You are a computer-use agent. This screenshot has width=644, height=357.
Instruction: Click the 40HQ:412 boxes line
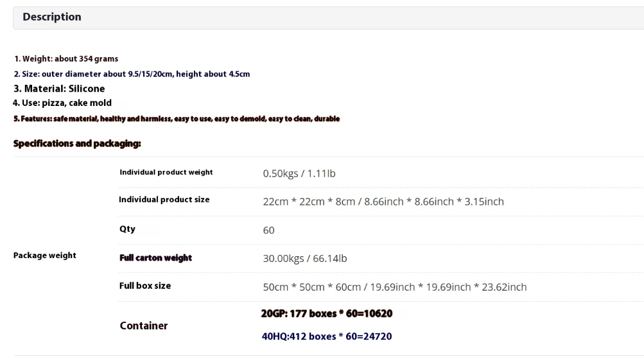tap(327, 336)
